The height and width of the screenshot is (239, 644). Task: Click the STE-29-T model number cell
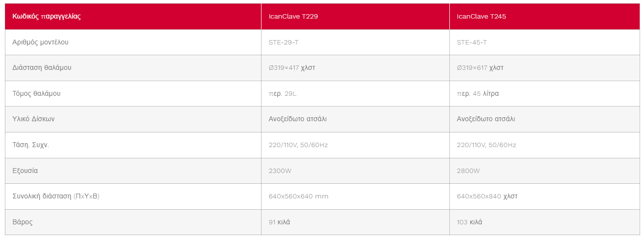coord(355,42)
